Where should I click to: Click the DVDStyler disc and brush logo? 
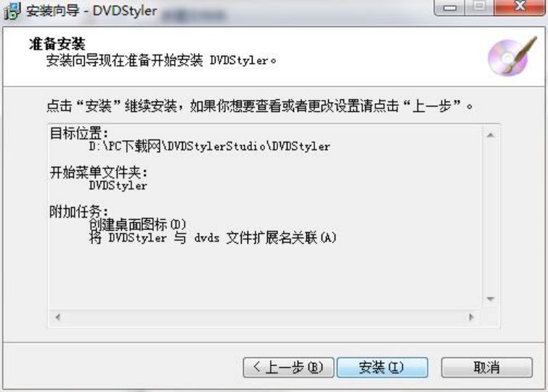[x=512, y=56]
